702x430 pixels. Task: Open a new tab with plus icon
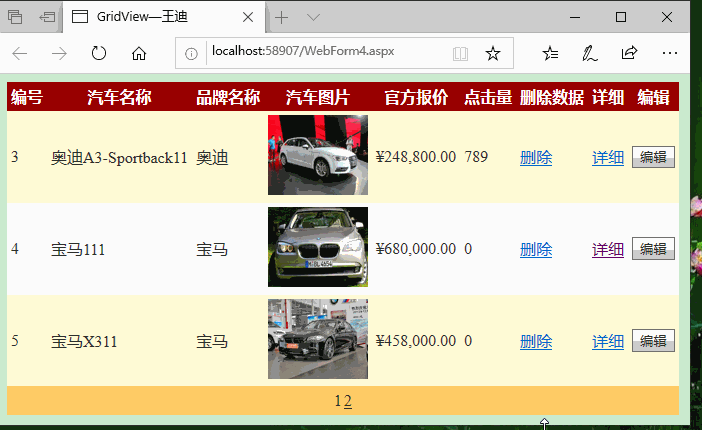tap(282, 17)
